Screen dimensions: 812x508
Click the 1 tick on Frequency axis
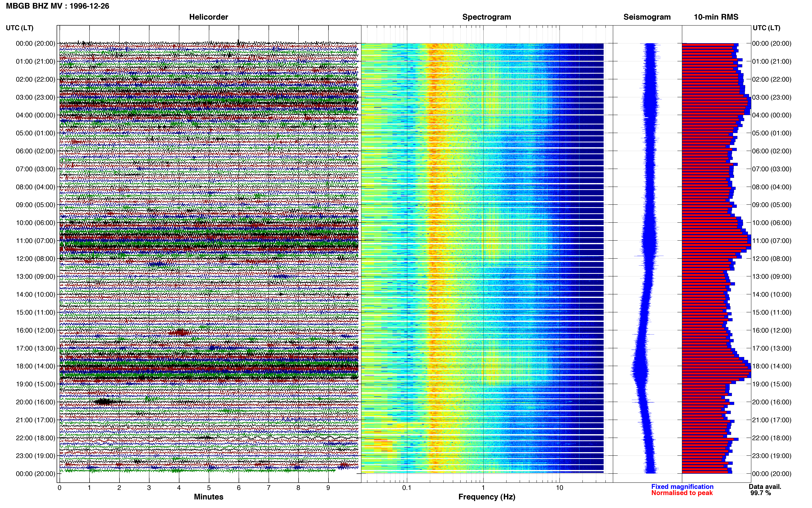pos(483,487)
